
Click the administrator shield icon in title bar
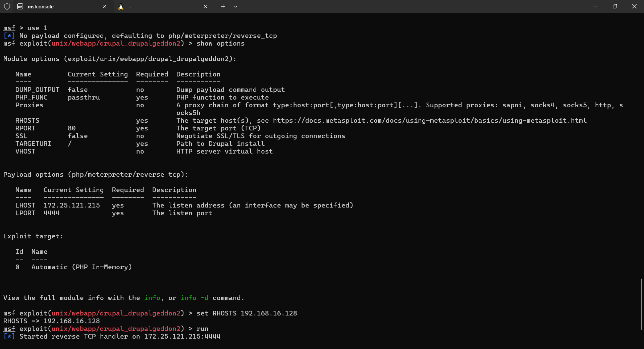7,6
